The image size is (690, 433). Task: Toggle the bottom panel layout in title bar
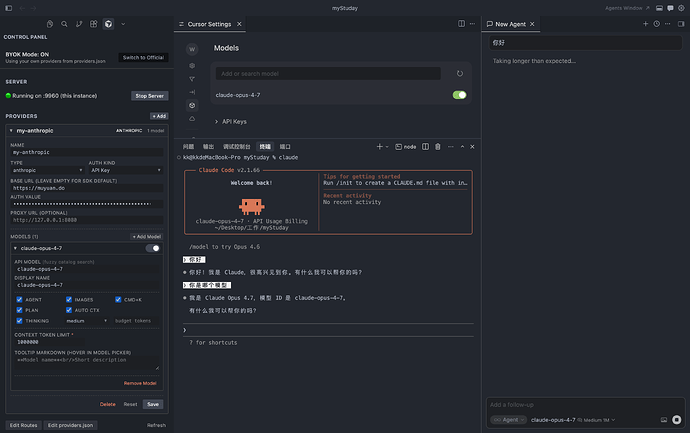click(659, 8)
